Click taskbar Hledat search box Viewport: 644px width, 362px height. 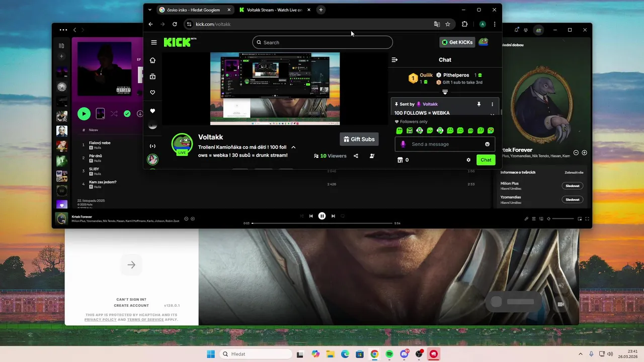point(255,354)
